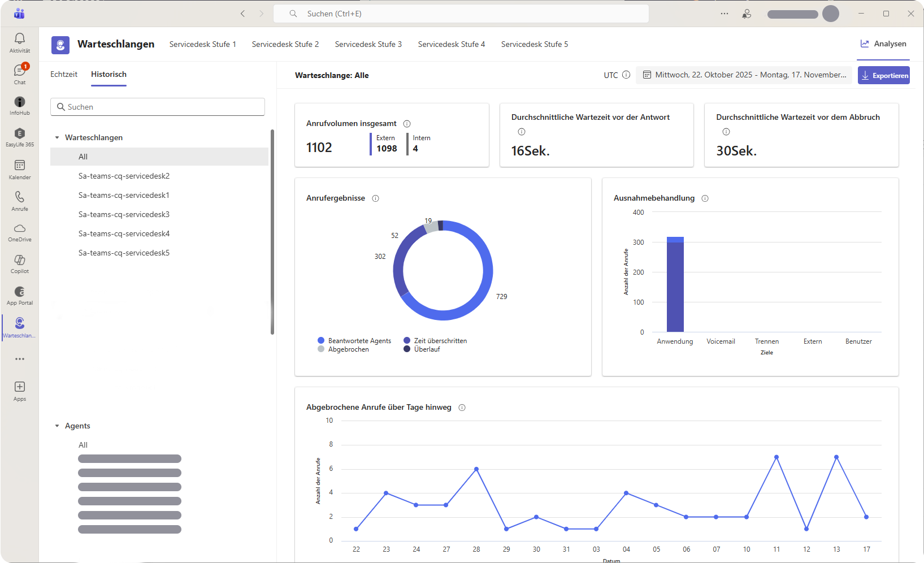Screen dimensions: 924x563
Task: Launch Copilot from the sidebar
Action: click(x=20, y=261)
